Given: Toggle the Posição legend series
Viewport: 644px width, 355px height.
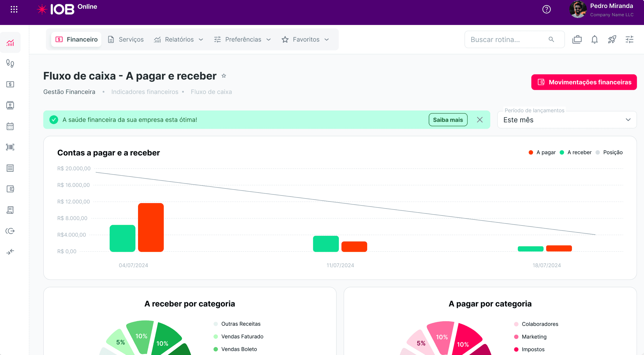Looking at the screenshot, I should coord(609,152).
